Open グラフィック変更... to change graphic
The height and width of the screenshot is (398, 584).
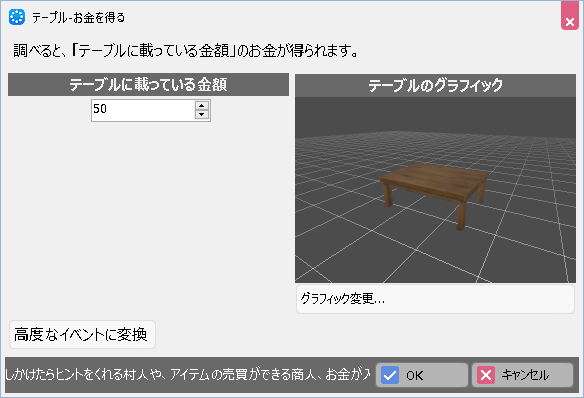coord(435,299)
